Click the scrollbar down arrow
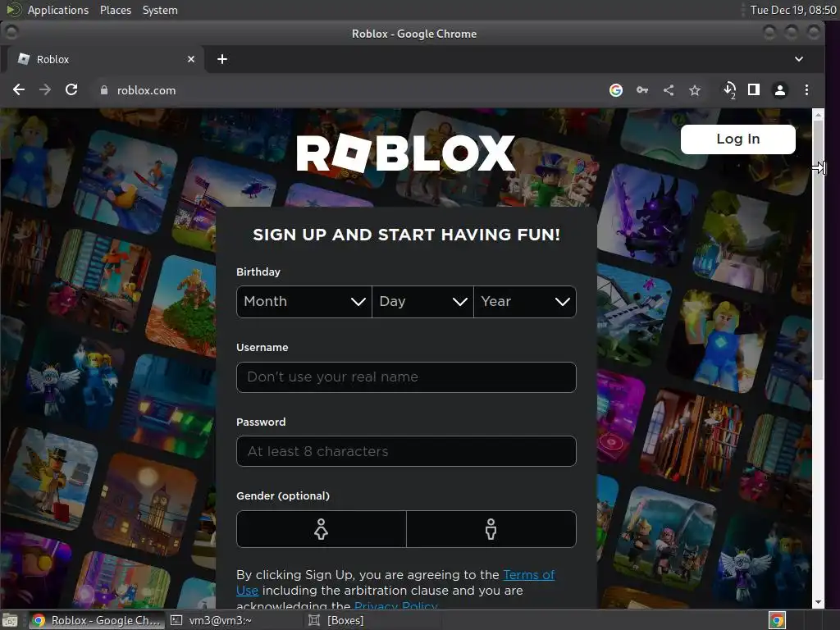 coord(818,602)
